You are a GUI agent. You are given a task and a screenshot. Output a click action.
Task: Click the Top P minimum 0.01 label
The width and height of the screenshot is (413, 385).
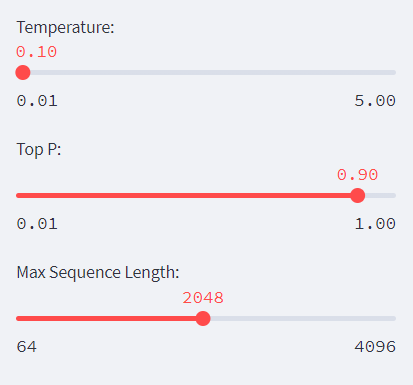point(37,224)
